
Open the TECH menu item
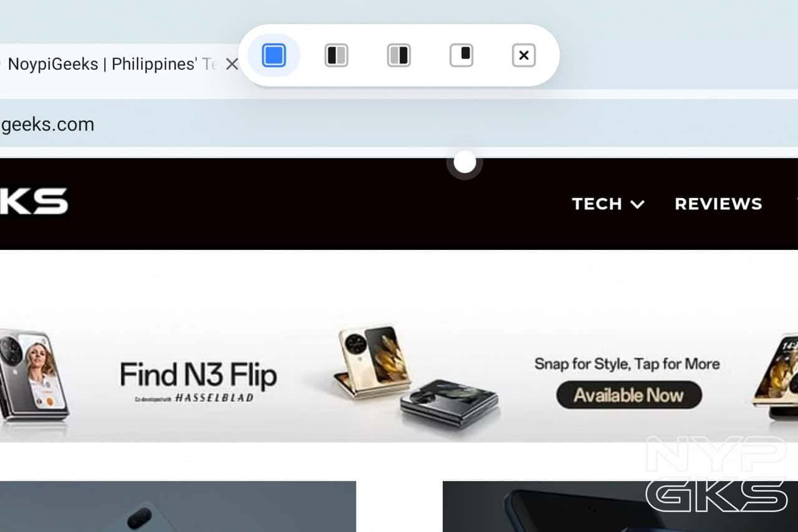597,204
